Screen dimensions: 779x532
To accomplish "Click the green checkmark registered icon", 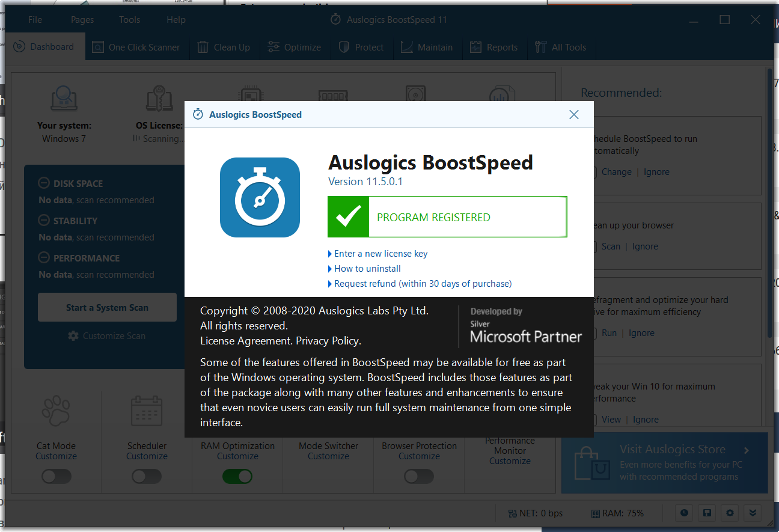I will pos(348,216).
